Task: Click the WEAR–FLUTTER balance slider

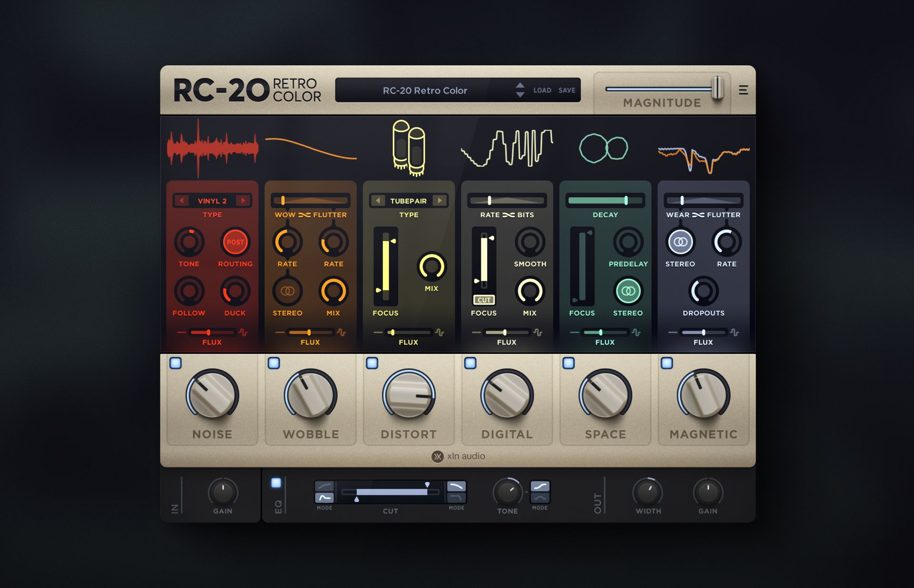Action: pos(703,200)
